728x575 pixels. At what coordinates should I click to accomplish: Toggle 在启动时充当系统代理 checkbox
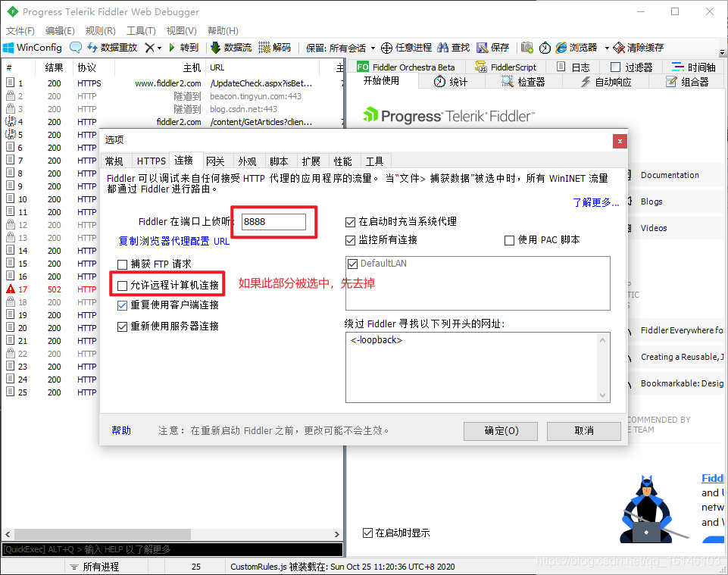351,223
